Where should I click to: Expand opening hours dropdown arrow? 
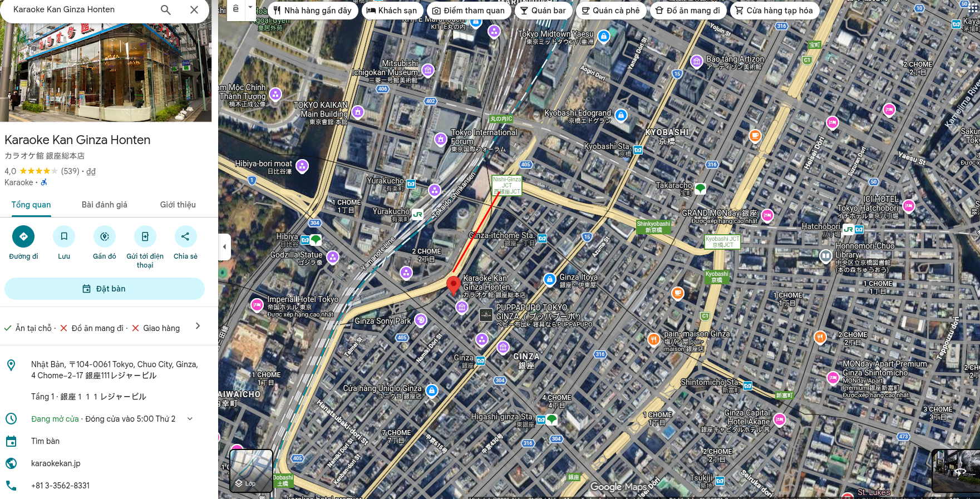pyautogui.click(x=190, y=419)
